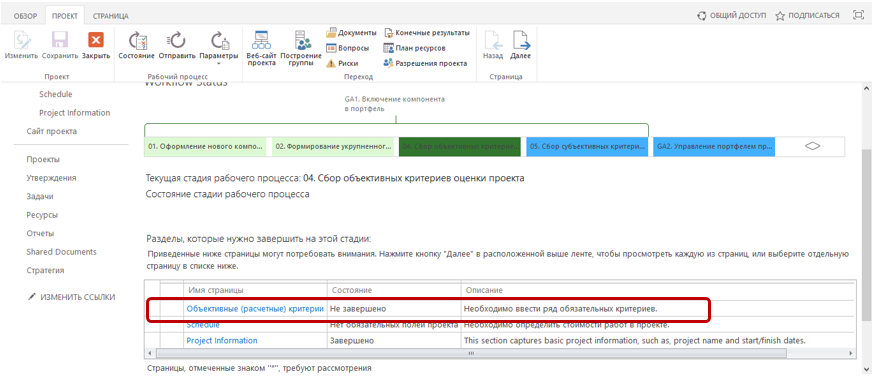The height and width of the screenshot is (376, 874).
Task: Select stage 02. Формирование укрупненног...
Action: tap(333, 147)
